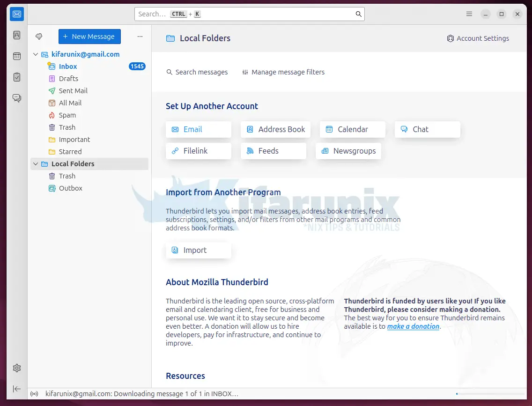Open the Thunderbird hamburger app menu
The width and height of the screenshot is (532, 406).
click(x=469, y=14)
